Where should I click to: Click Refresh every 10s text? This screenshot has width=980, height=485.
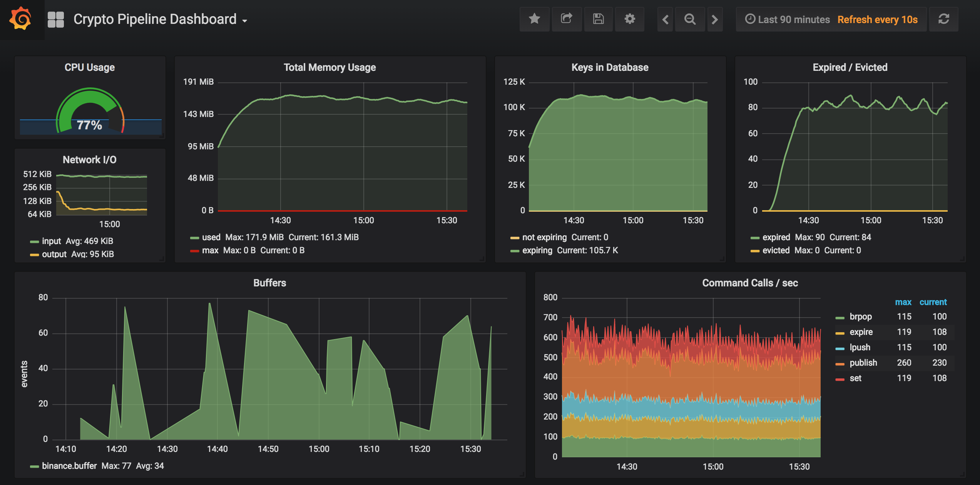point(877,19)
